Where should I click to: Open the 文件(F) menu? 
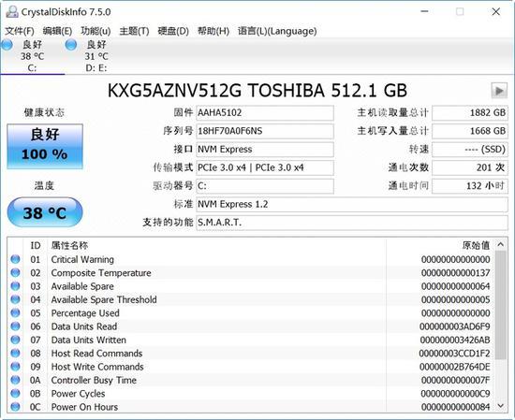click(20, 31)
